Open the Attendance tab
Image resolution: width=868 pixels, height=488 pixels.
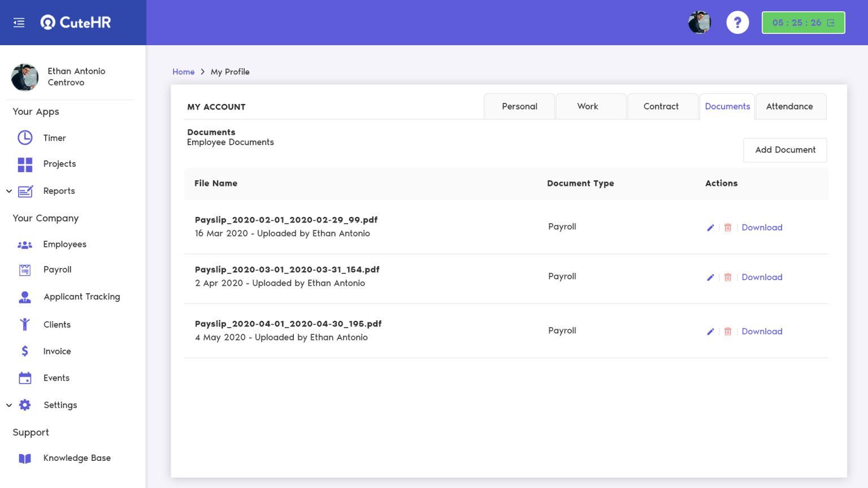pos(789,106)
